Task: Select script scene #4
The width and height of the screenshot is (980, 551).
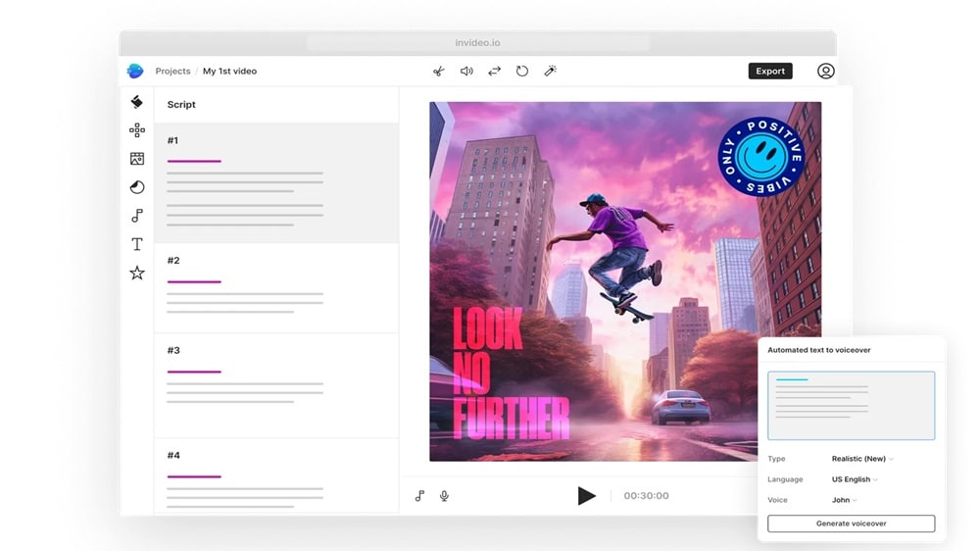Action: click(x=276, y=476)
